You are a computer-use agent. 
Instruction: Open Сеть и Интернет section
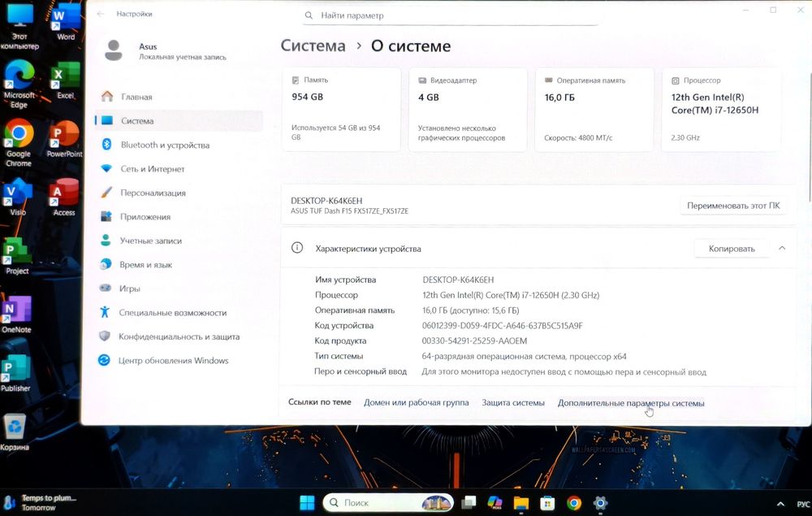pyautogui.click(x=179, y=169)
